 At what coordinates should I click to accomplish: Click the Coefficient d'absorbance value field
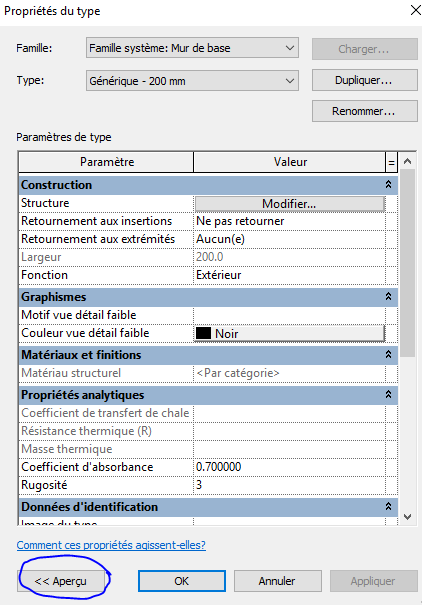289,467
